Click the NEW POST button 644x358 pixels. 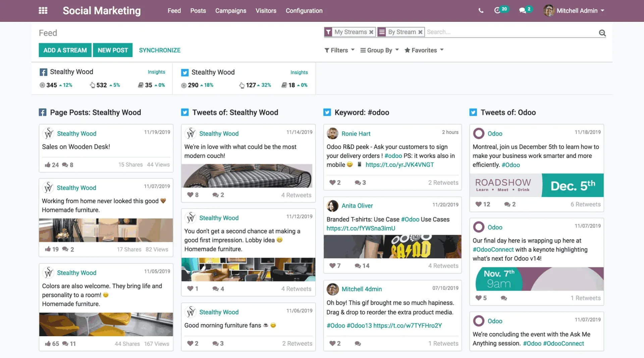click(x=113, y=50)
